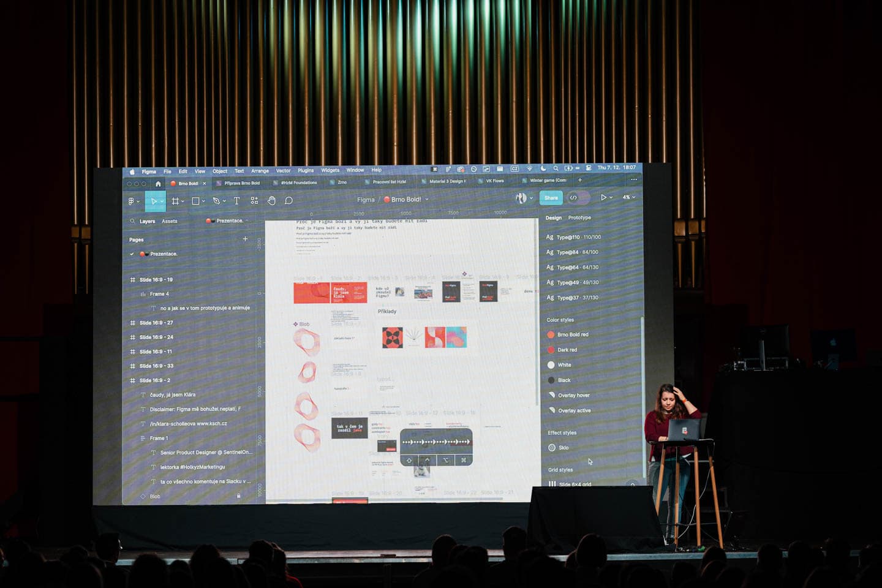The height and width of the screenshot is (588, 882).
Task: Select layer Slide 16:9 - 19
Action: (156, 279)
